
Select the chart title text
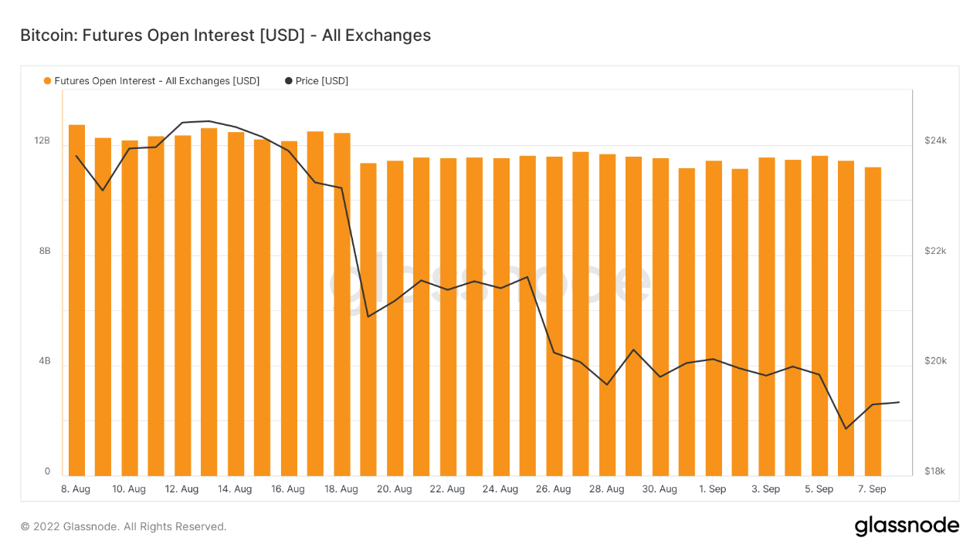[x=226, y=35]
